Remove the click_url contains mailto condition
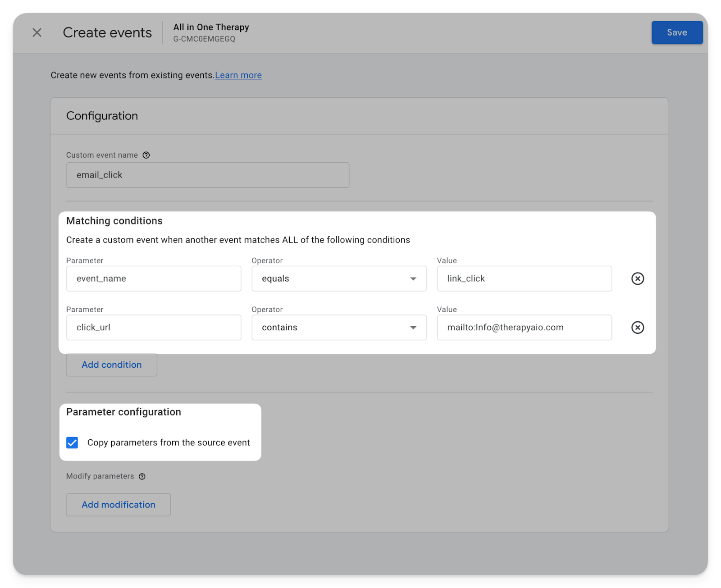Viewport: 721px width, 588px height. click(x=637, y=328)
